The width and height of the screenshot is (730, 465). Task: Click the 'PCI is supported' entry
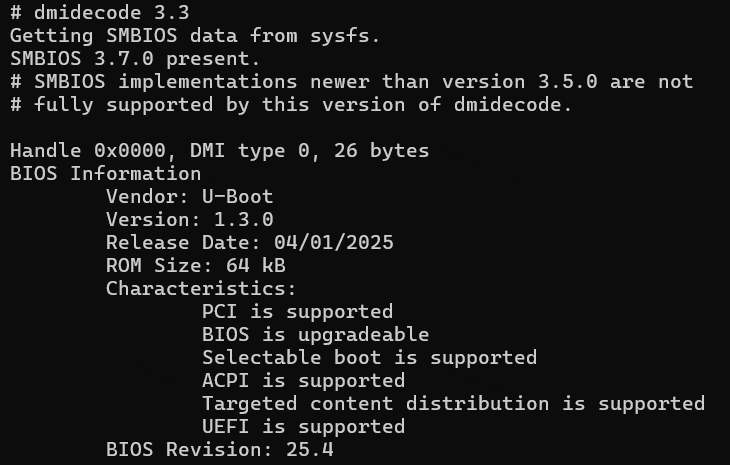pyautogui.click(x=297, y=312)
